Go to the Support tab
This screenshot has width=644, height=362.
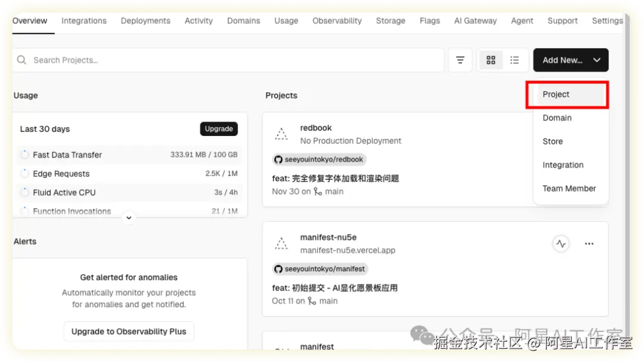pyautogui.click(x=562, y=21)
